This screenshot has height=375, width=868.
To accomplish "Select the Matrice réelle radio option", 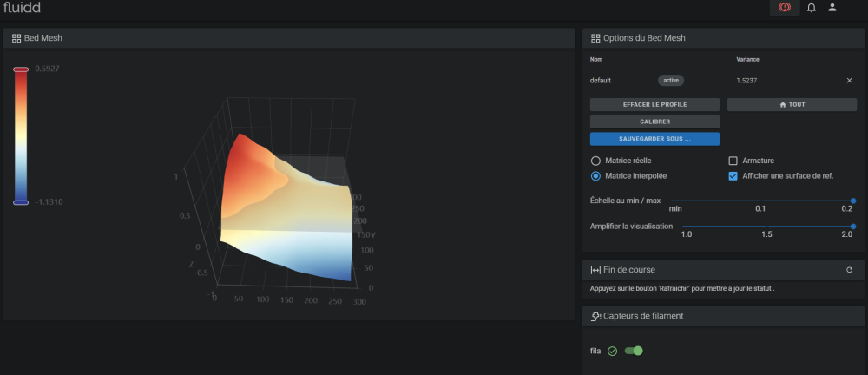I will (x=595, y=161).
